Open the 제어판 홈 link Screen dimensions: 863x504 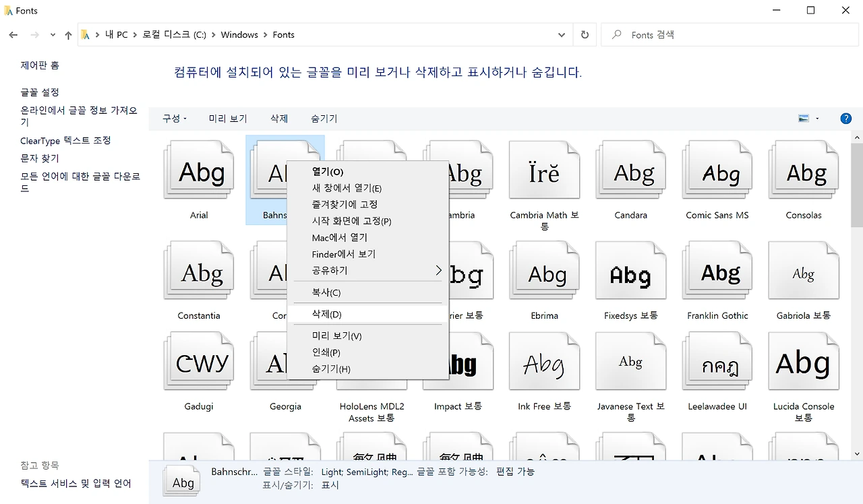click(x=40, y=65)
